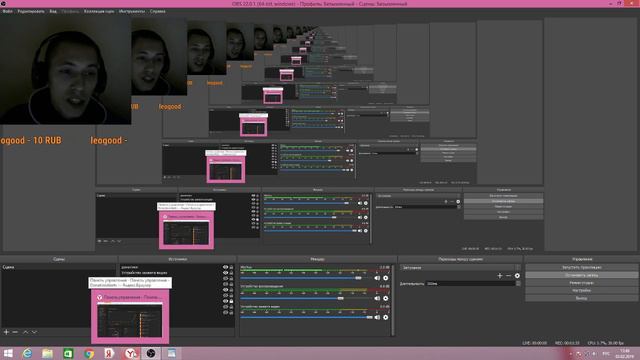Click the keyboard language indicator in tray
This screenshot has height=360, width=640.
[x=607, y=354]
